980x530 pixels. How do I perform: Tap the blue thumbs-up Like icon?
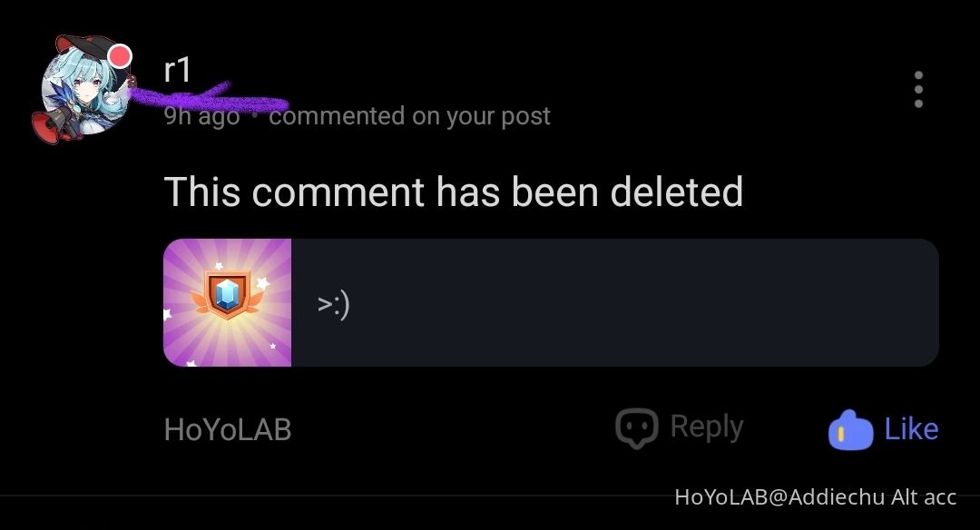850,430
